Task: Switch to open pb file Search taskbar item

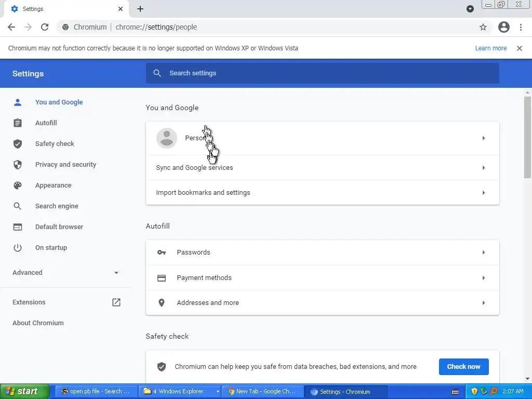Action: [x=96, y=392]
